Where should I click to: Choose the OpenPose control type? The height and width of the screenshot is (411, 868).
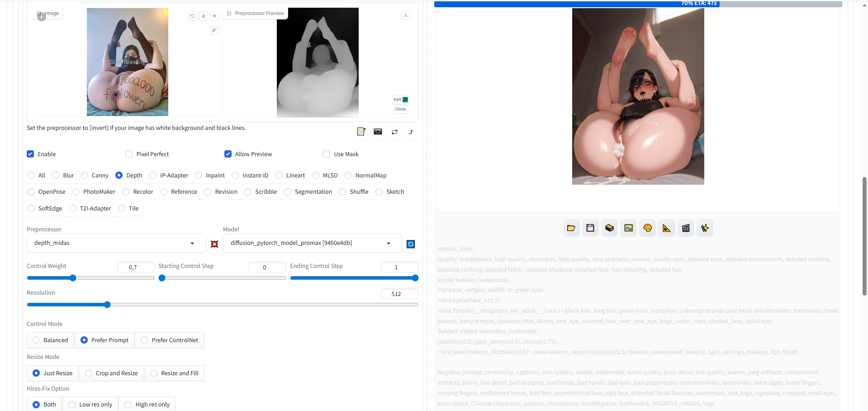click(31, 192)
